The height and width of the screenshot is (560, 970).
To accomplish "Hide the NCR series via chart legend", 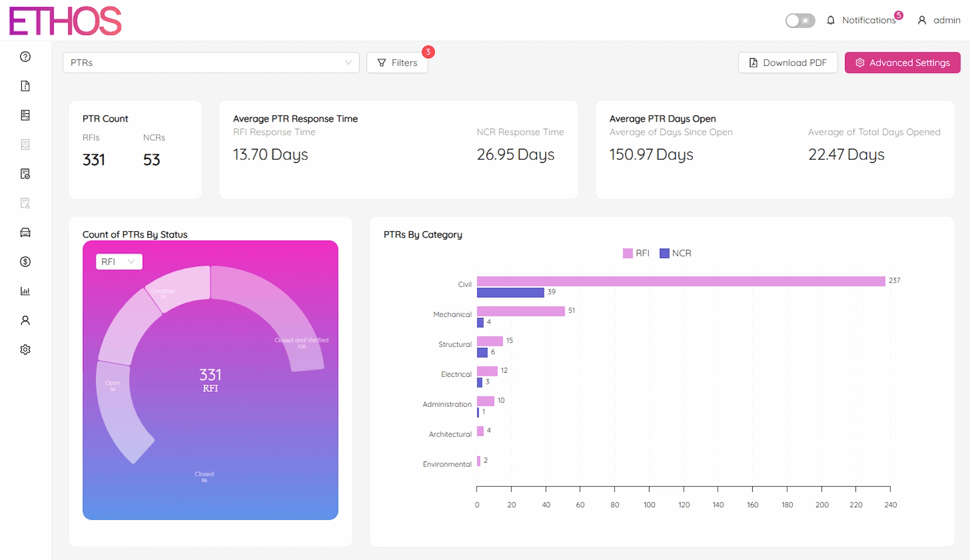I will 675,253.
